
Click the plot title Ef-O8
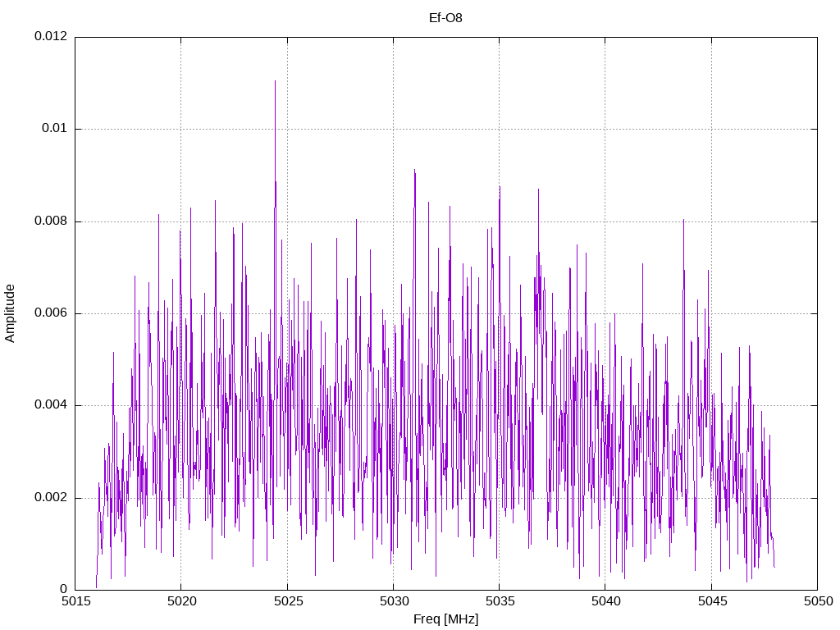[x=445, y=18]
